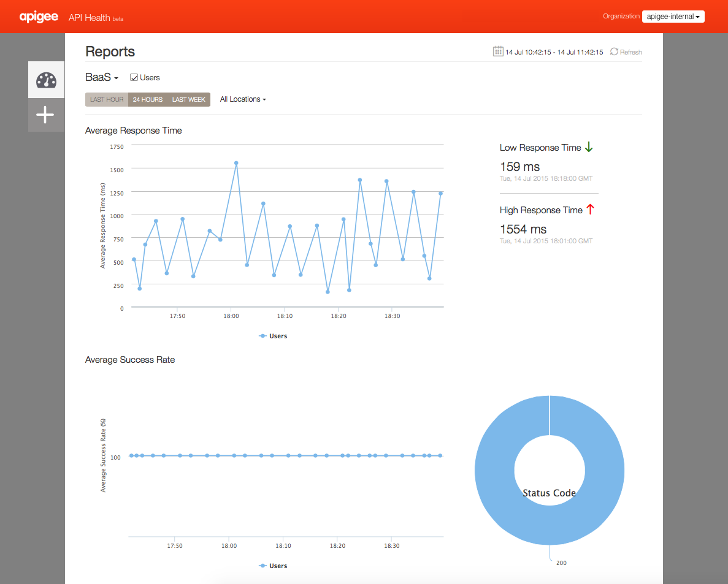The height and width of the screenshot is (584, 728).
Task: Expand the BaaS dropdown
Action: coord(102,77)
